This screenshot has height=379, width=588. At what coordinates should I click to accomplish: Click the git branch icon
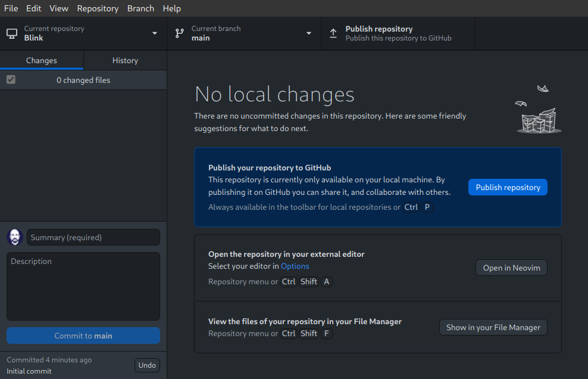pyautogui.click(x=180, y=33)
